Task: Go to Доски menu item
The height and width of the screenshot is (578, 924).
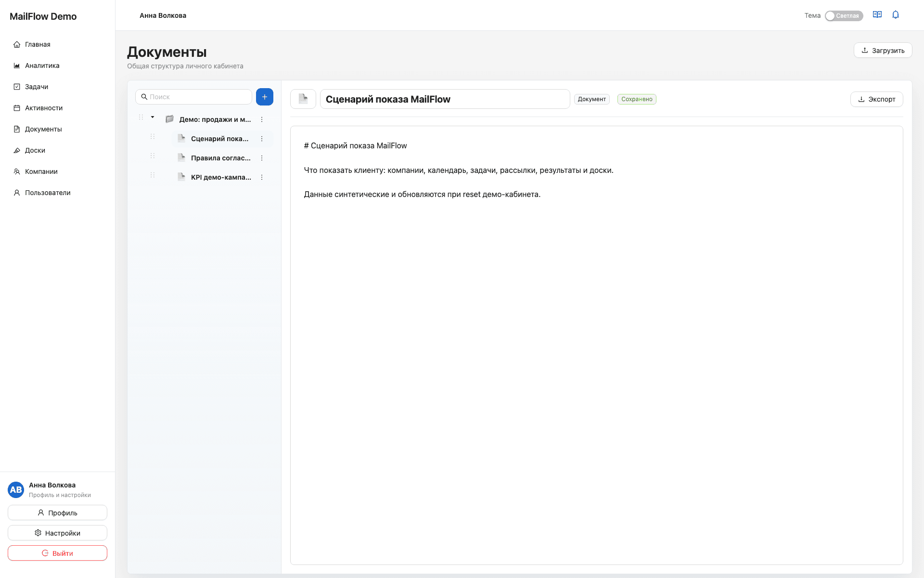Action: coord(57,150)
